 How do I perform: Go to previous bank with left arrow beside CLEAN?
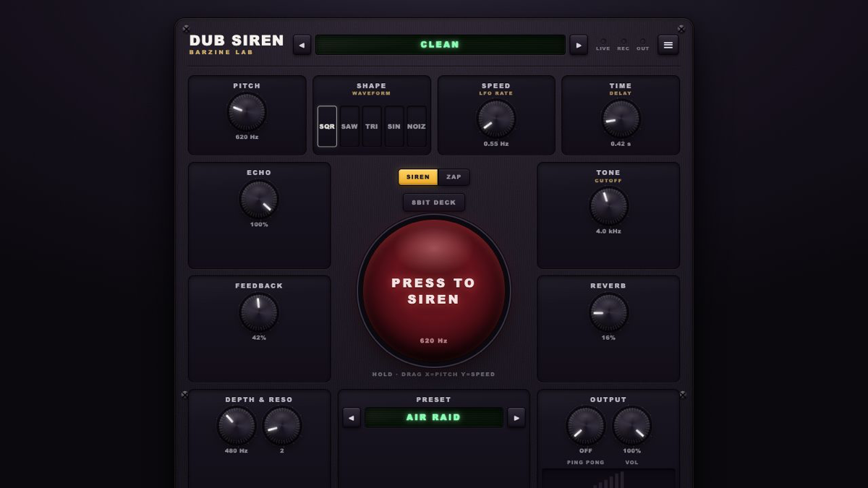pyautogui.click(x=302, y=45)
